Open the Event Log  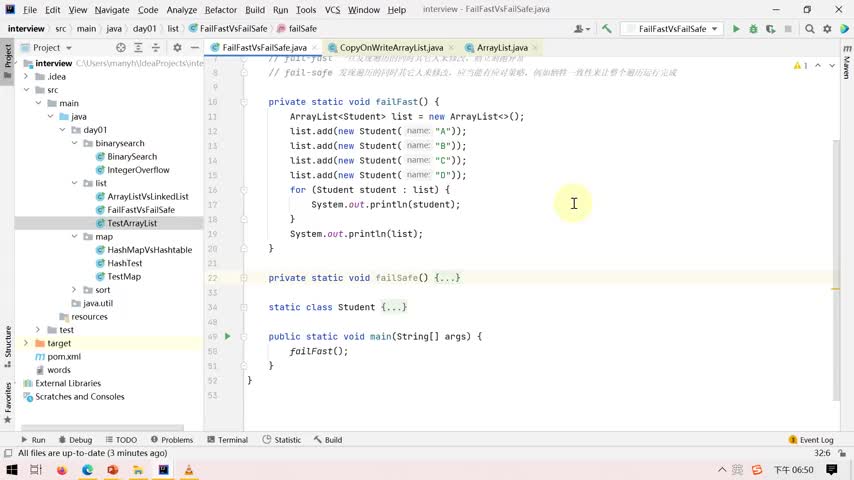pos(810,440)
